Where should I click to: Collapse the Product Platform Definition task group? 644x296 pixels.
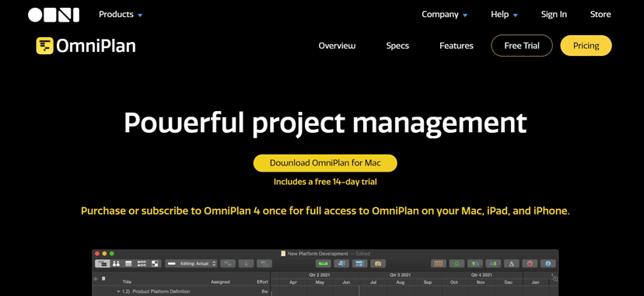click(118, 291)
